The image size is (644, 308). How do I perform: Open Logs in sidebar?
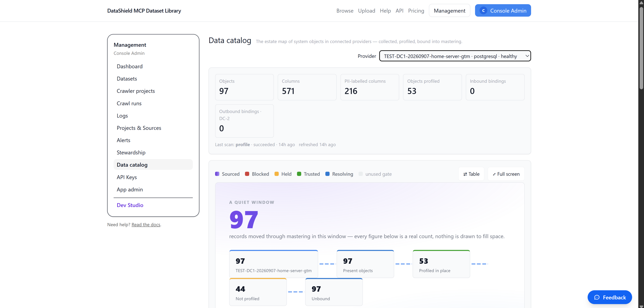click(x=153, y=116)
